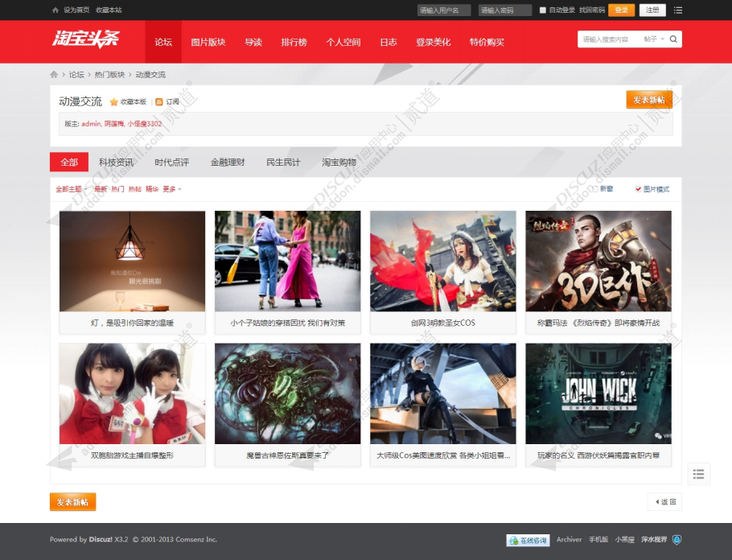Click the 手机版 footer link
This screenshot has width=732, height=560.
pyautogui.click(x=598, y=539)
